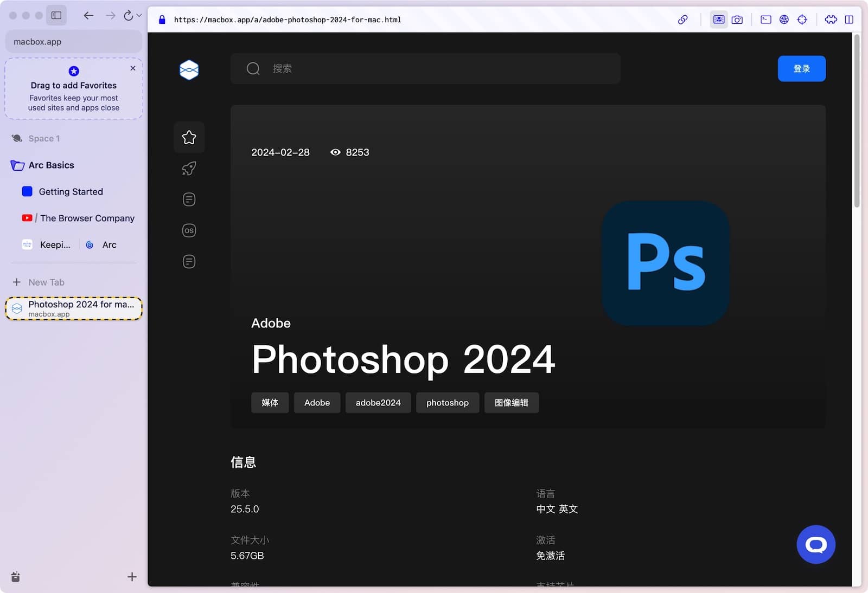Select the Photoshop 2024 for mac tab
Viewport: 868px width, 593px height.
click(74, 308)
